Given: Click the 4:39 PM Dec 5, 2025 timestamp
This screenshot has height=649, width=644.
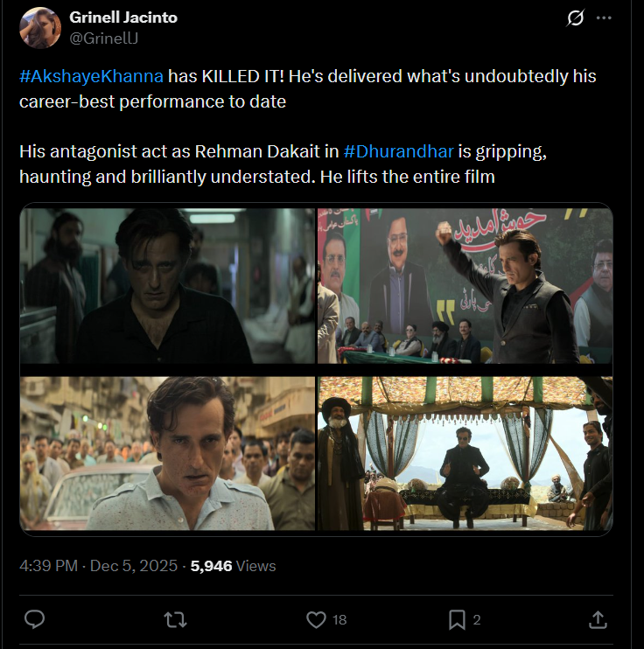Looking at the screenshot, I should (x=98, y=566).
